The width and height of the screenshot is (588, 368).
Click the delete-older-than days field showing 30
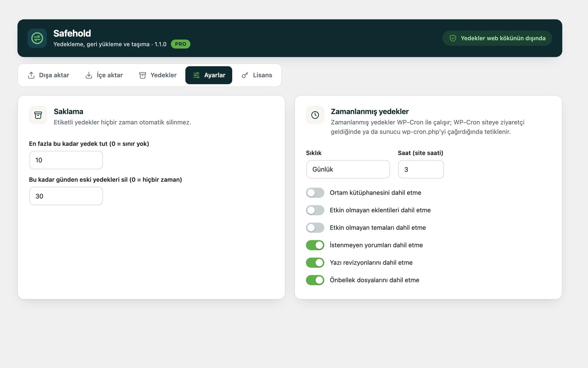(x=66, y=196)
